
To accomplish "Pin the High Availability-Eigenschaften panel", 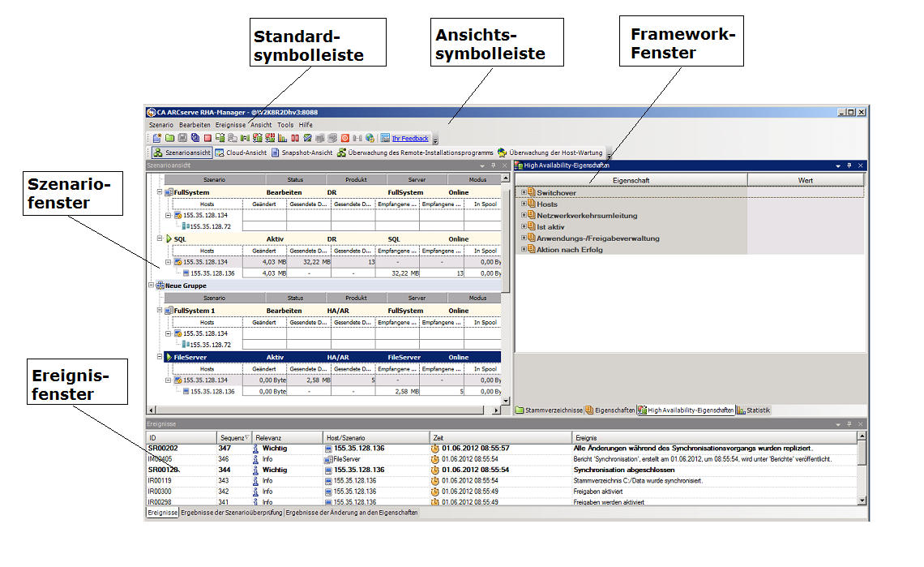I will (x=849, y=165).
